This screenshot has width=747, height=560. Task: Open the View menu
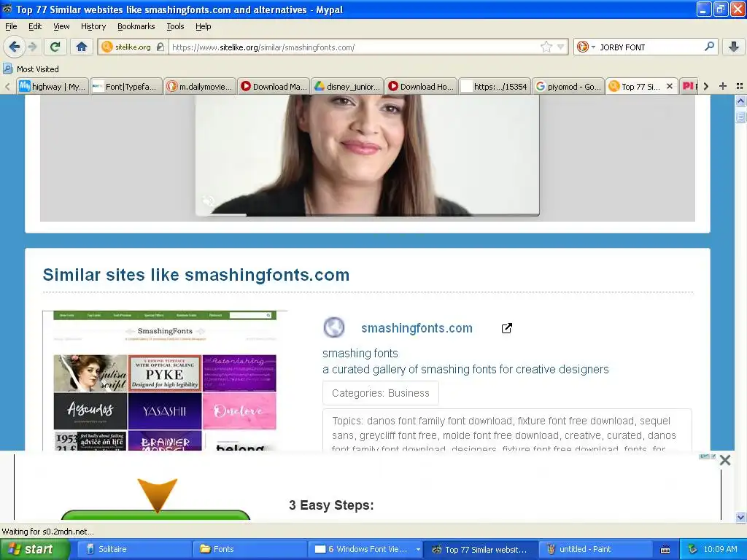tap(61, 26)
